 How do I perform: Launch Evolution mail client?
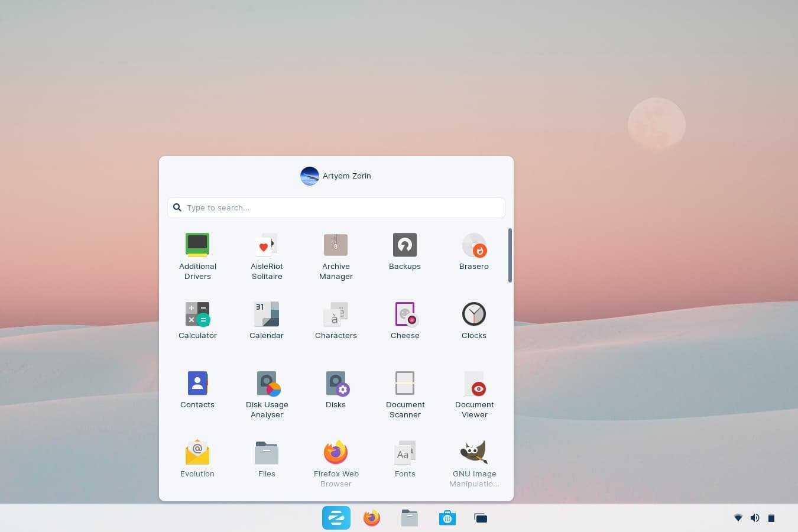[x=197, y=459]
